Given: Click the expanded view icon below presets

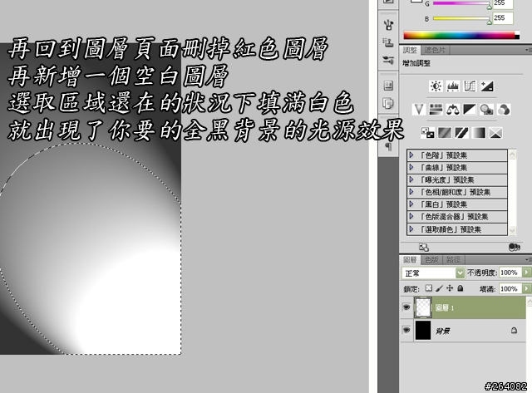Looking at the screenshot, I should (x=424, y=248).
